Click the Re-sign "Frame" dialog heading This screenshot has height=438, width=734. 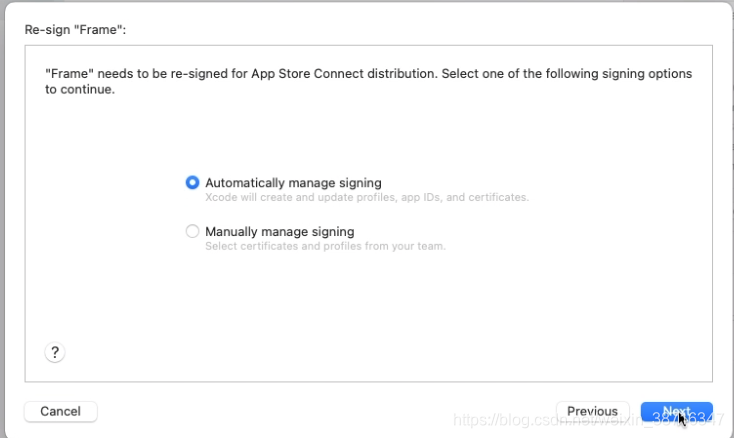tap(75, 30)
